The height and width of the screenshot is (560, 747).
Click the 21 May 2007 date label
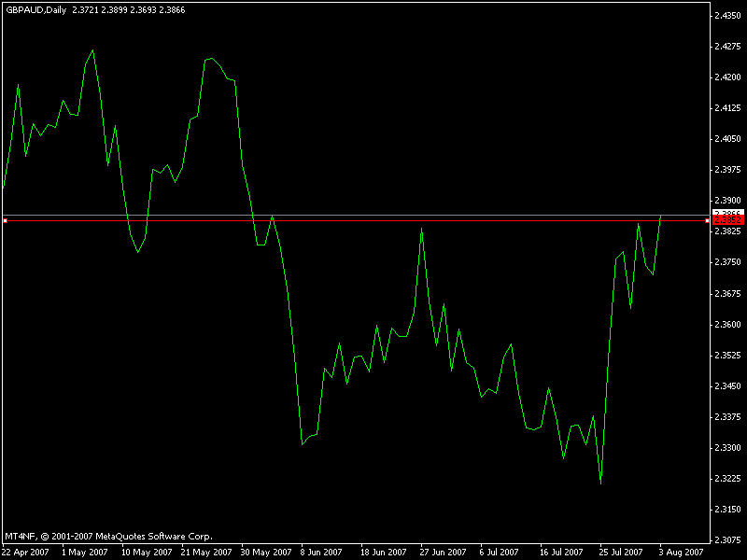(205, 552)
